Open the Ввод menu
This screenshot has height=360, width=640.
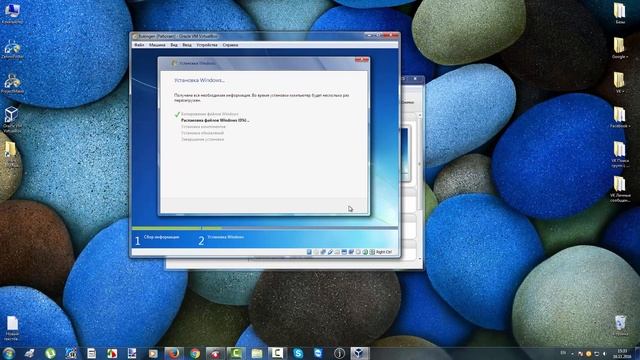[x=187, y=45]
